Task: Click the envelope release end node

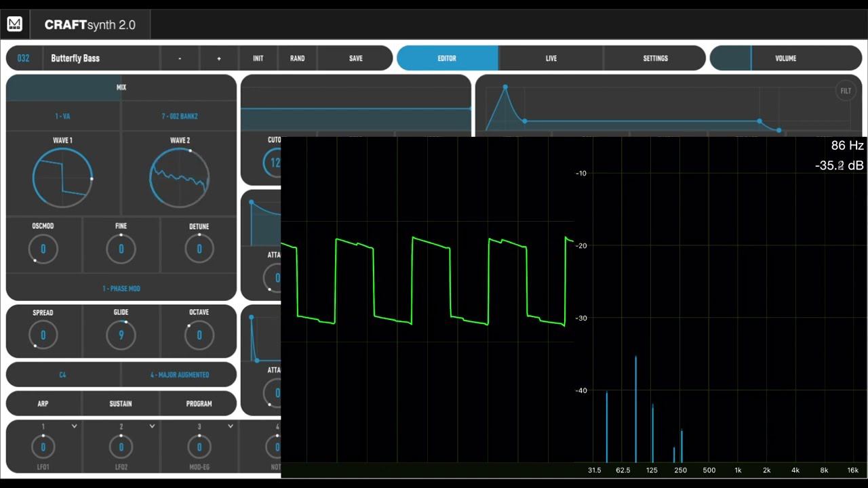Action: click(779, 130)
